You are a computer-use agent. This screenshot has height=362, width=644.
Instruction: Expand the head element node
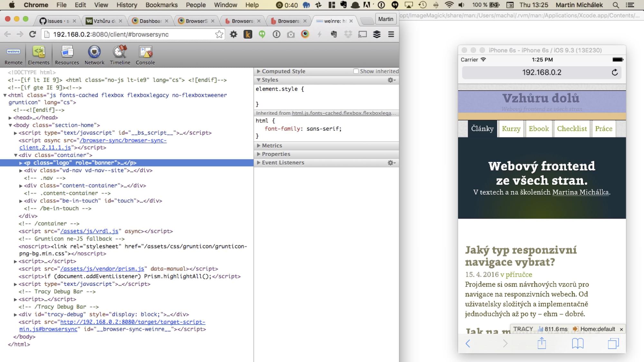pos(10,118)
